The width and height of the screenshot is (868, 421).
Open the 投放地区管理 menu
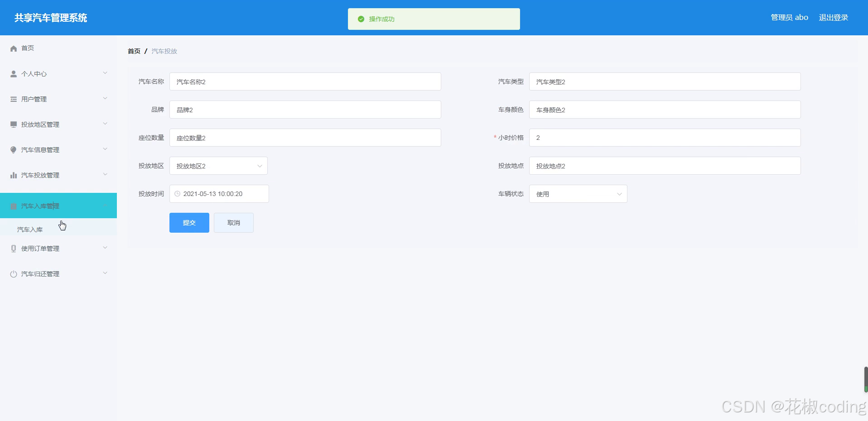pyautogui.click(x=58, y=124)
